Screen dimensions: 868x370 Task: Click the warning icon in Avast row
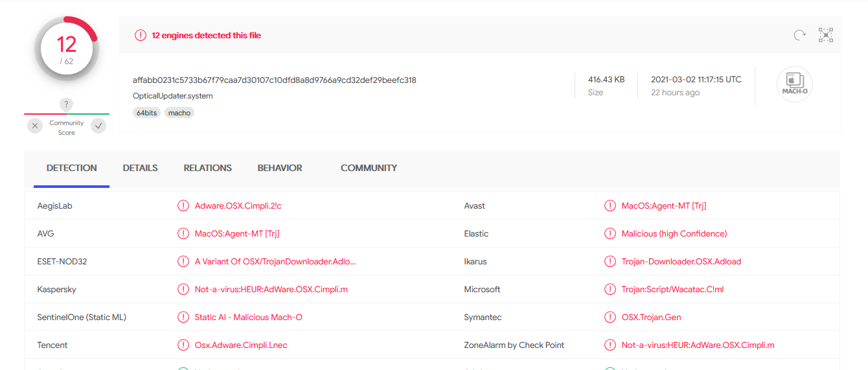[610, 206]
